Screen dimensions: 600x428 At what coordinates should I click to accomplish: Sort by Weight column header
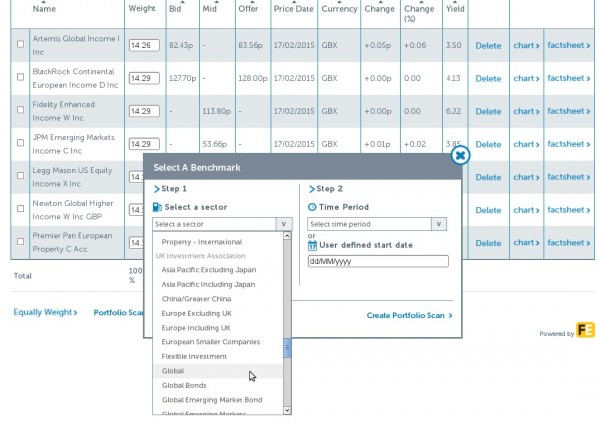click(142, 8)
